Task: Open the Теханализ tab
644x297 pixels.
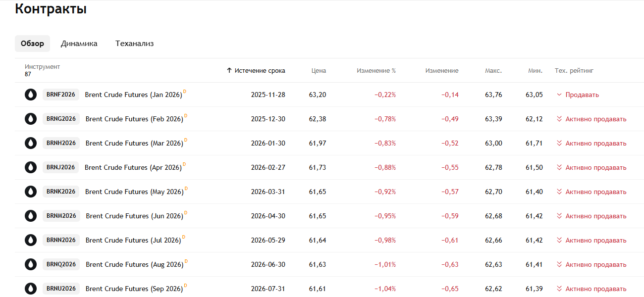Action: [134, 44]
